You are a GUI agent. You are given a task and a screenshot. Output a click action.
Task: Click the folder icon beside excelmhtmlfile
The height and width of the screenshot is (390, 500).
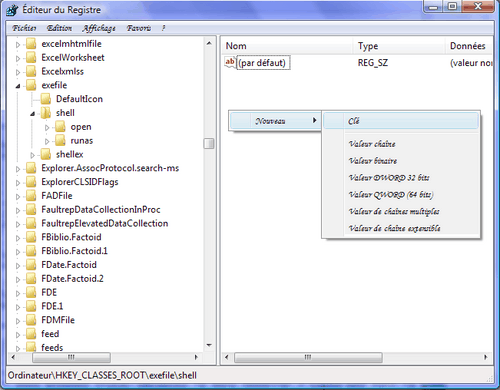click(31, 44)
